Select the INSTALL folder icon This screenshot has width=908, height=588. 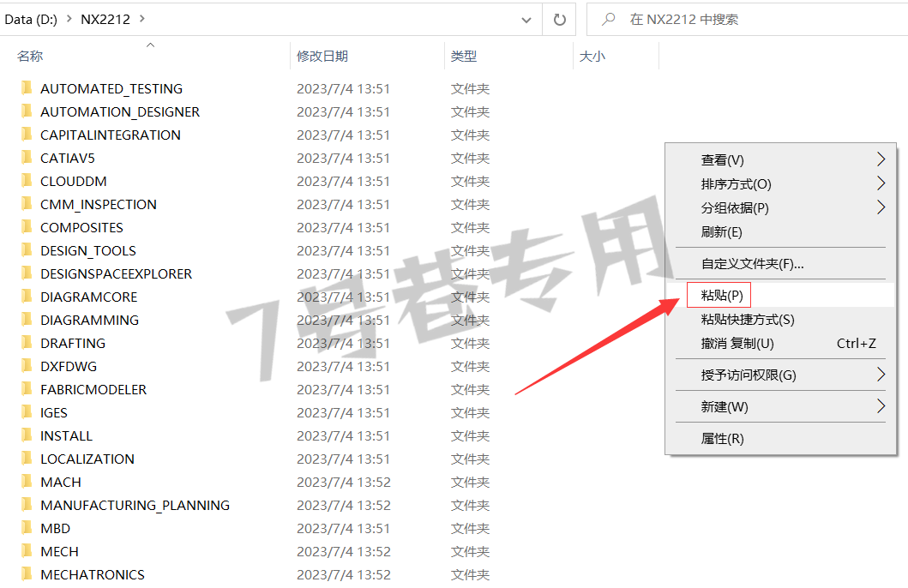pos(27,435)
